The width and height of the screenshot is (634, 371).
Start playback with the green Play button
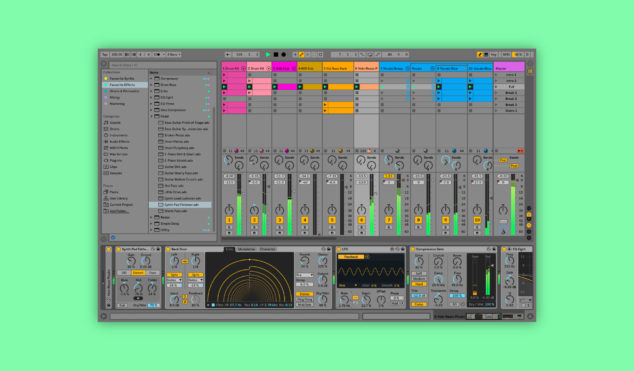point(268,55)
